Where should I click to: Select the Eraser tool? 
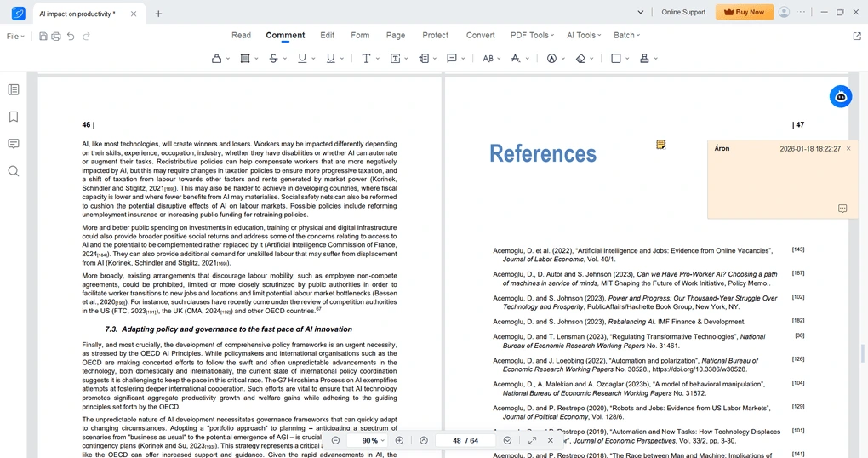(x=580, y=58)
